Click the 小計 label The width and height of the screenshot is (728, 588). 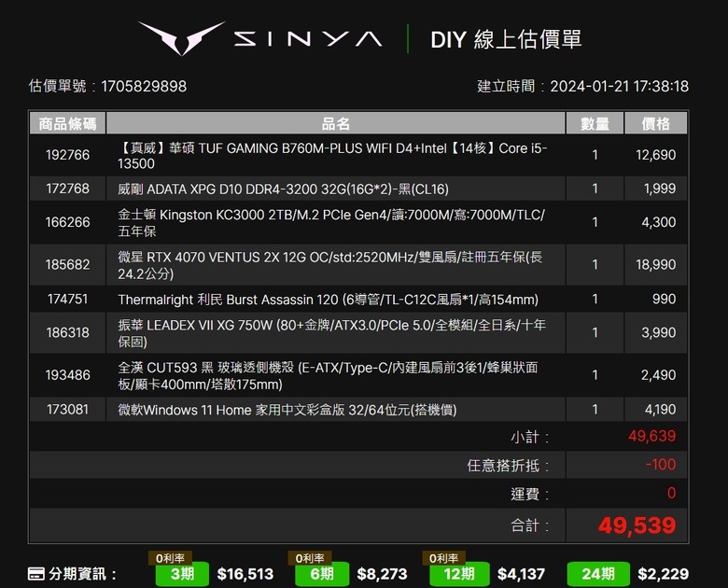pos(530,437)
